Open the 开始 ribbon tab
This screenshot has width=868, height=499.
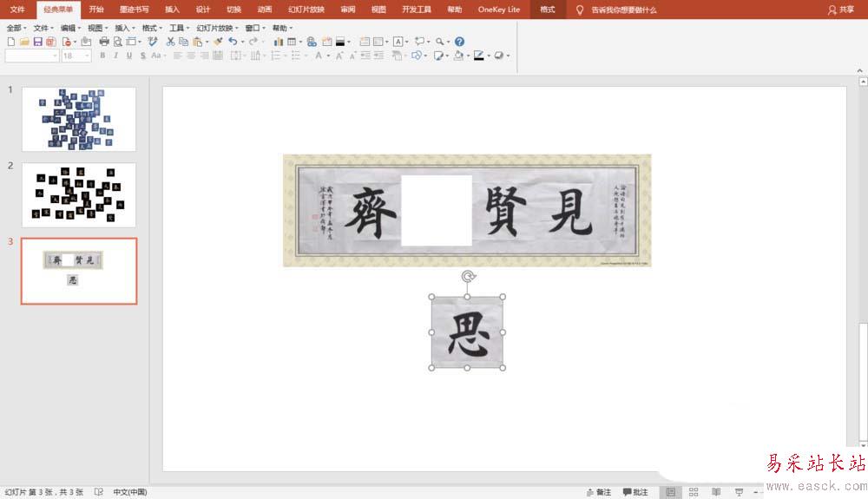pyautogui.click(x=96, y=10)
